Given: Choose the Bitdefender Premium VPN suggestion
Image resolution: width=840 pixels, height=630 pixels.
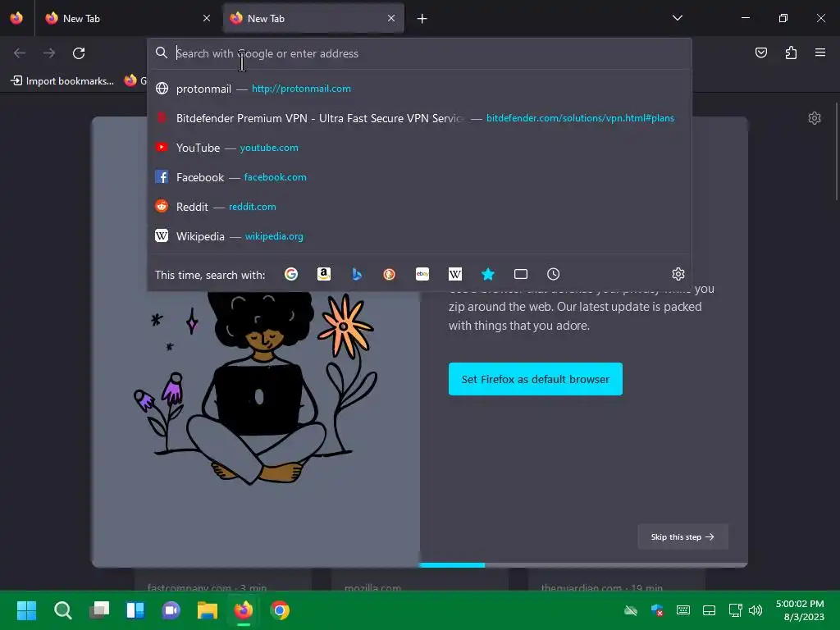Looking at the screenshot, I should point(419,118).
